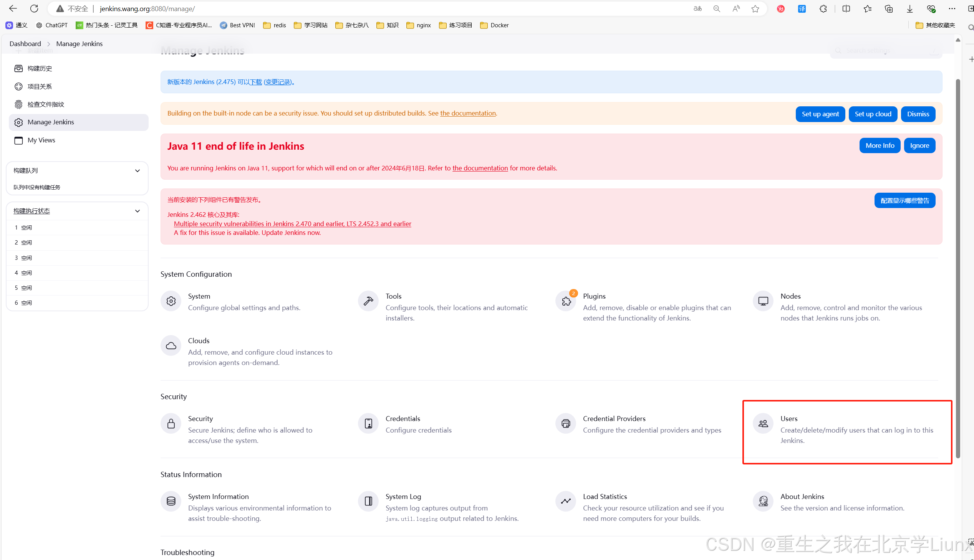This screenshot has width=974, height=560.
Task: Click the 构建执行状态 heading link
Action: point(31,211)
